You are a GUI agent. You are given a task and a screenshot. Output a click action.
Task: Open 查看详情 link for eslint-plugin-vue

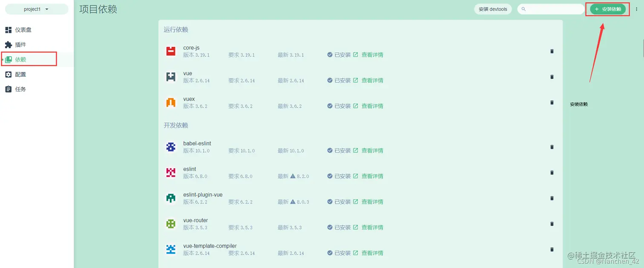tap(368, 202)
